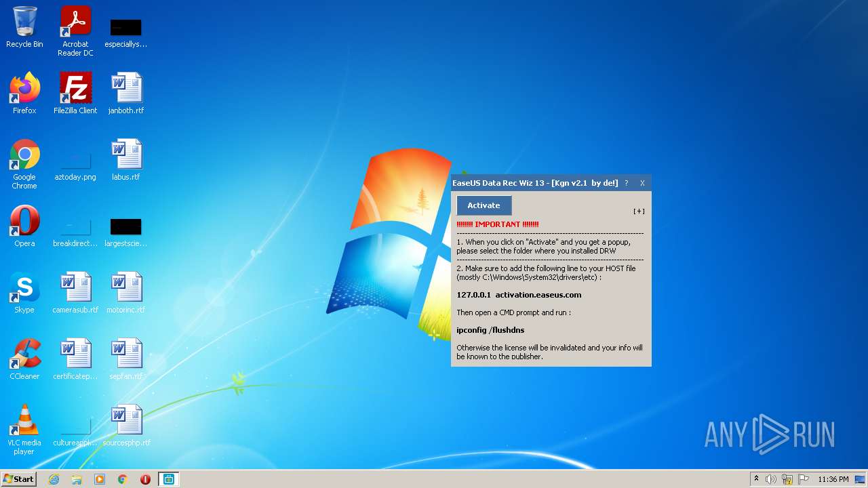This screenshot has height=488, width=868.
Task: Expand the [+] section in the keygen
Action: pos(639,211)
